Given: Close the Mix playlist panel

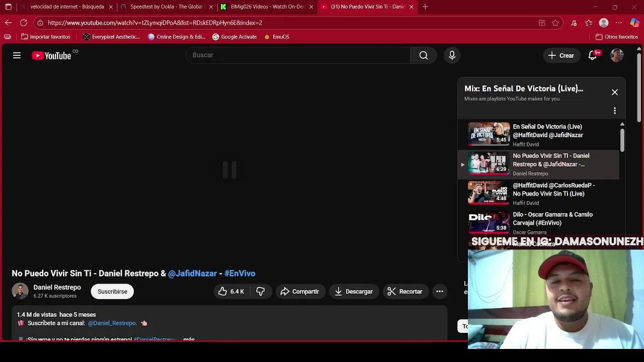Looking at the screenshot, I should point(614,92).
